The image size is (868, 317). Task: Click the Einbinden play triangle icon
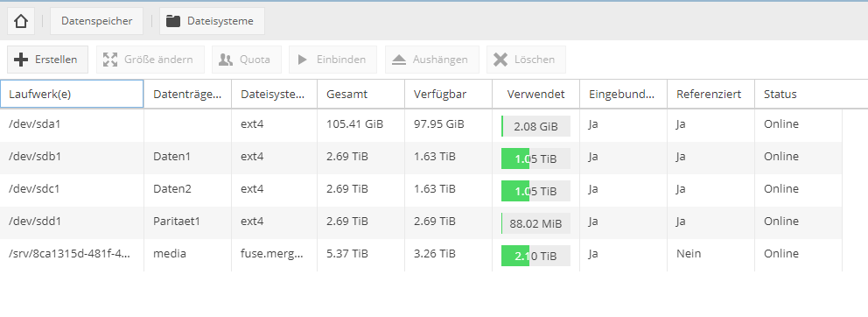pyautogui.click(x=302, y=60)
